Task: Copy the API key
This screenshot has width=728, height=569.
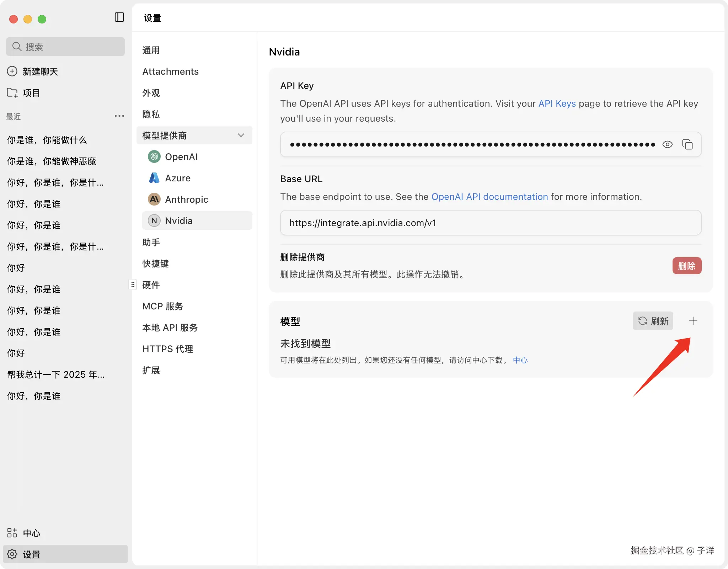Action: point(687,144)
